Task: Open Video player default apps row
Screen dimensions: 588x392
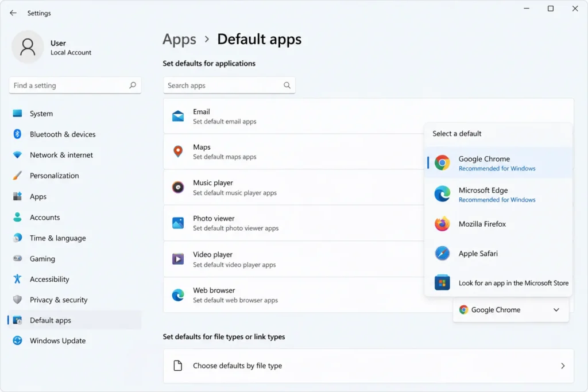Action: coord(294,259)
